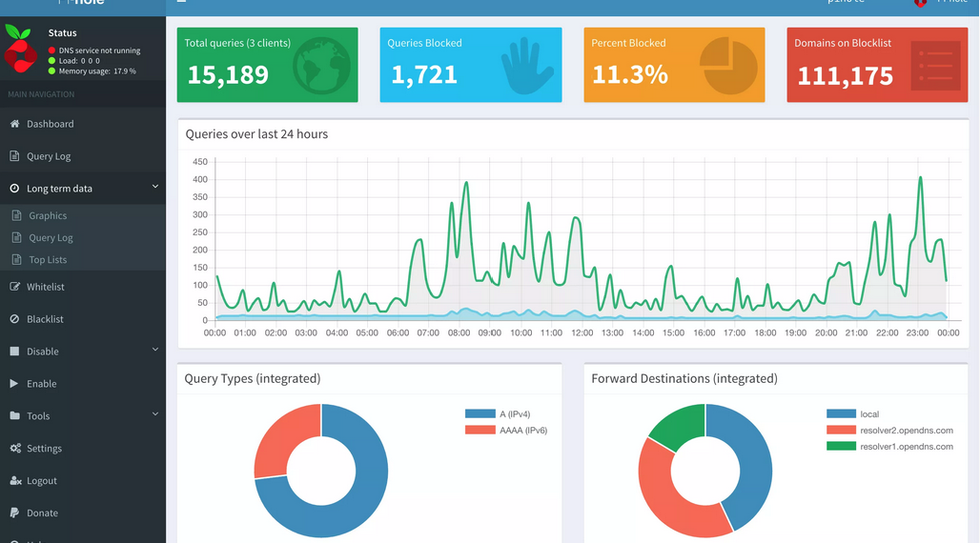The height and width of the screenshot is (543, 980).
Task: Click the Dashboard home icon
Action: pyautogui.click(x=14, y=124)
